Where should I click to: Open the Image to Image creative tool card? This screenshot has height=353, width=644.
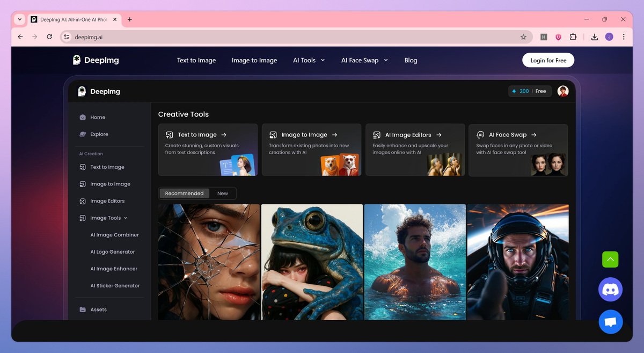pyautogui.click(x=311, y=150)
